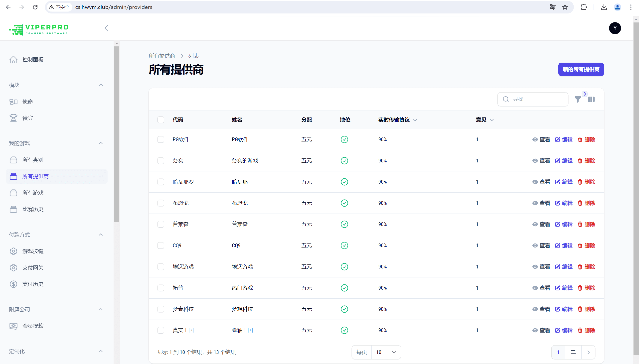Click the ViperPro logo

pyautogui.click(x=39, y=29)
